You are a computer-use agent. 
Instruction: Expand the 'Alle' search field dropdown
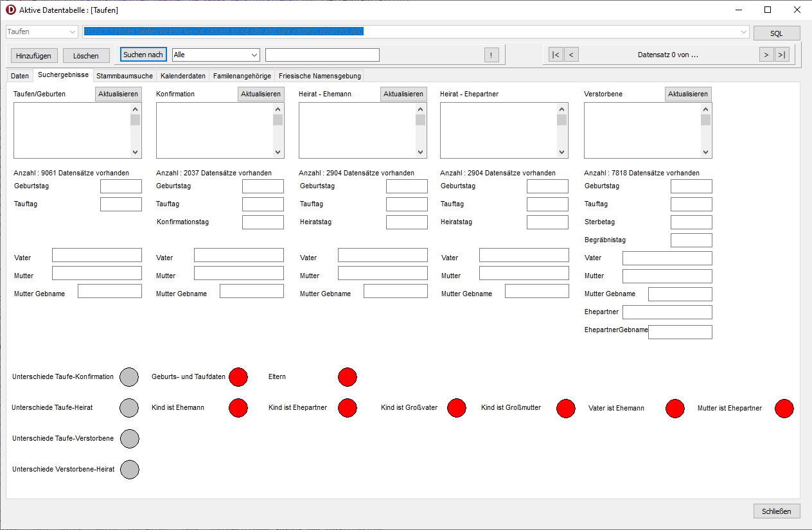[x=254, y=55]
